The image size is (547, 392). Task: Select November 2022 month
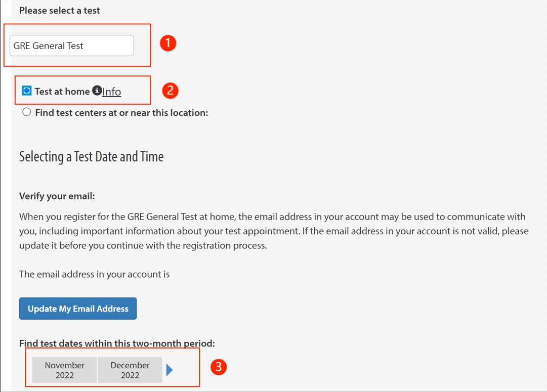(x=65, y=370)
